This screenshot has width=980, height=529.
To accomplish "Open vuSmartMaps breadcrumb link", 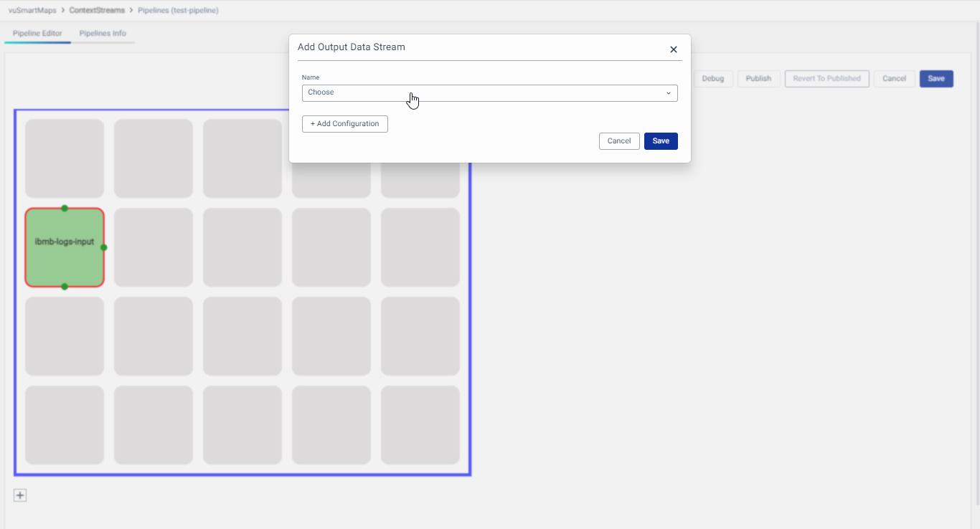I will pos(32,11).
